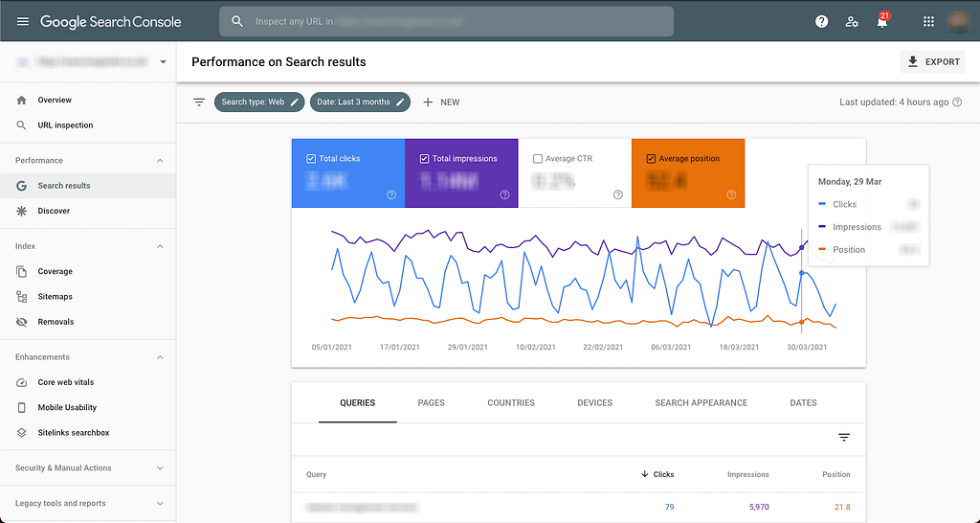The image size is (980, 523).
Task: Open the Help question mark icon
Action: point(822,21)
